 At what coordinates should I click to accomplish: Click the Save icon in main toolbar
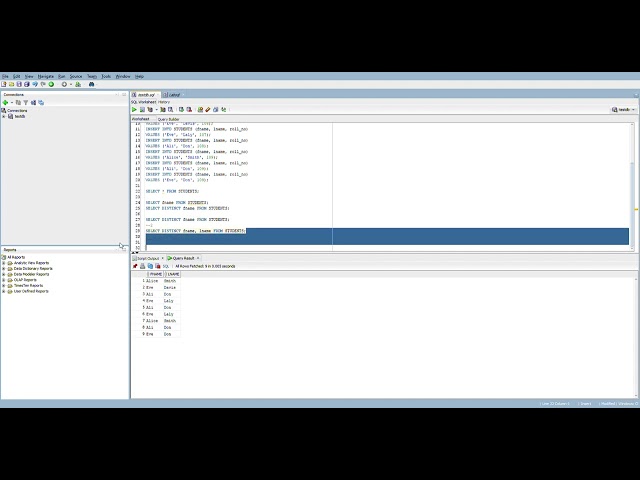[19, 84]
